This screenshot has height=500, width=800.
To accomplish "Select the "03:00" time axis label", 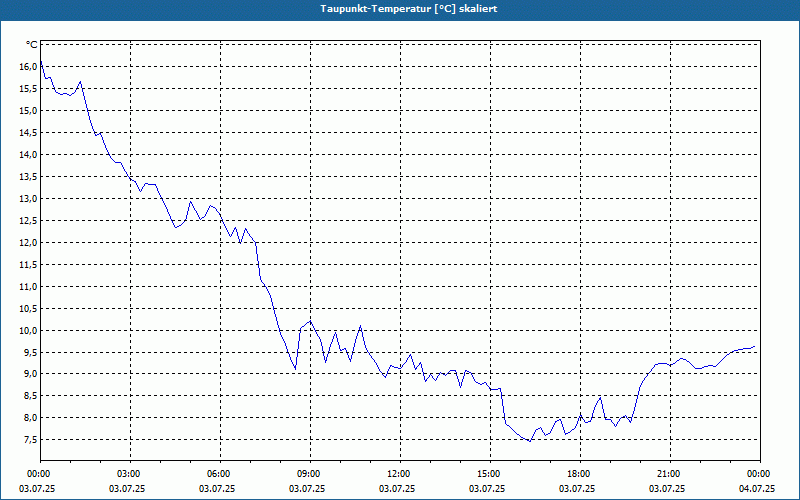I will click(127, 474).
